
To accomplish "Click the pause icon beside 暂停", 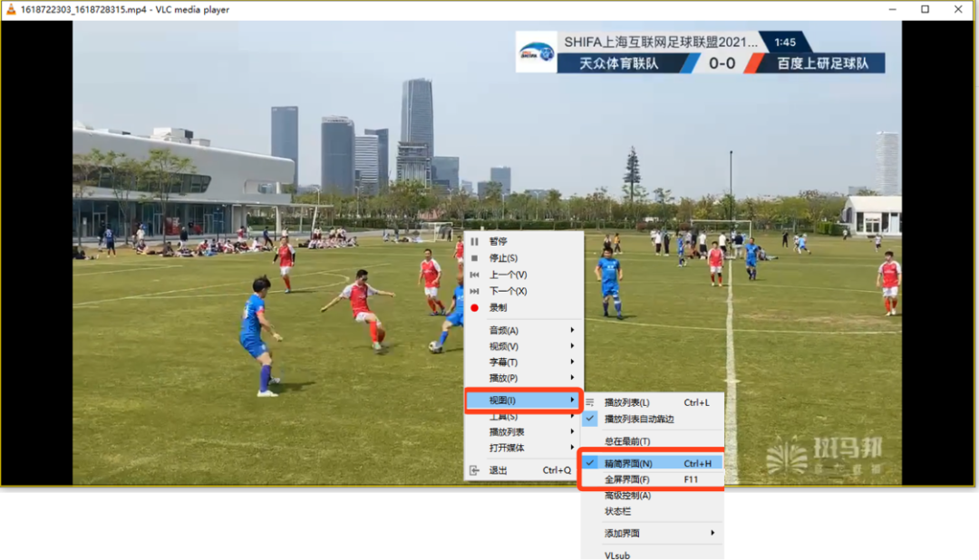I will 474,242.
